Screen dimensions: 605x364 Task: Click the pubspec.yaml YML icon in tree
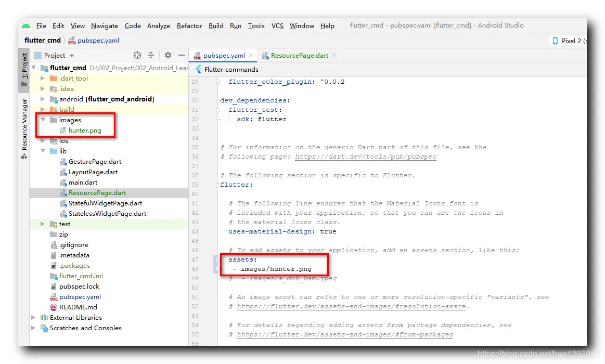coord(54,297)
